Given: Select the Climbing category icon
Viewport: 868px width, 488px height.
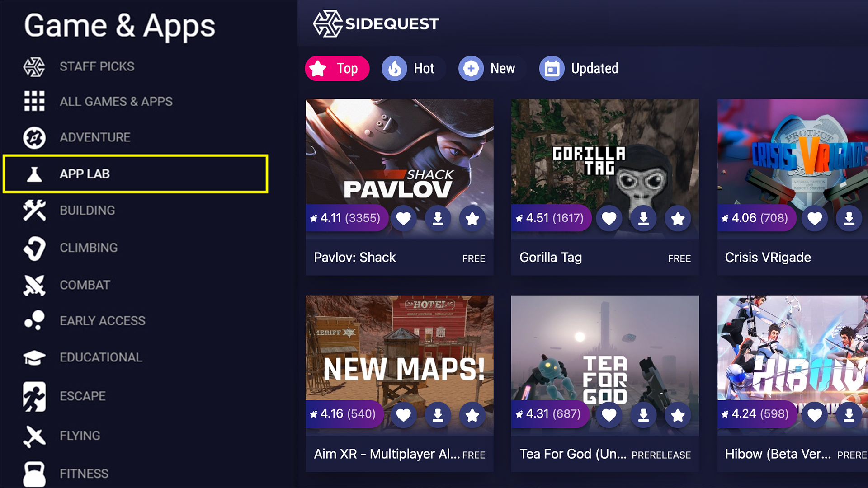Looking at the screenshot, I should pyautogui.click(x=34, y=247).
